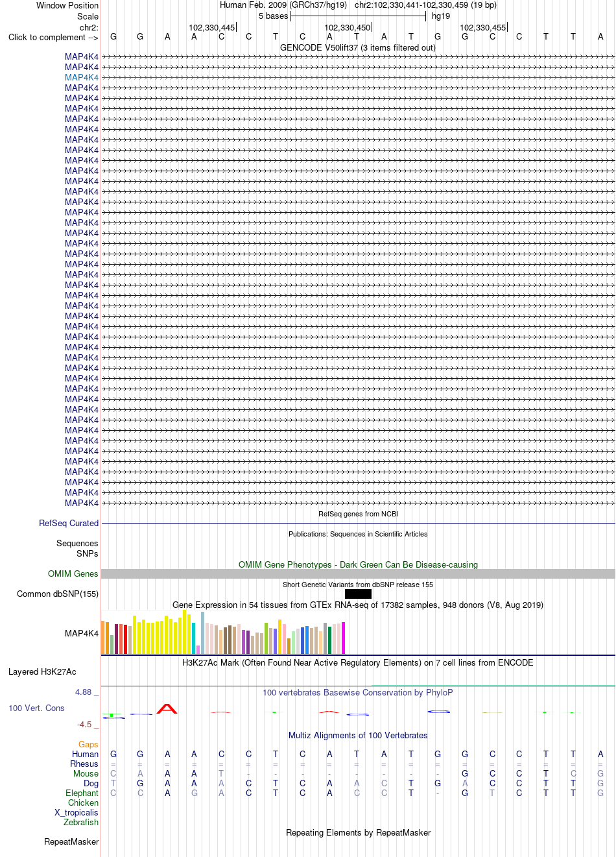Open the GTEx Gene Expression track title
The width and height of the screenshot is (616, 857).
click(358, 605)
